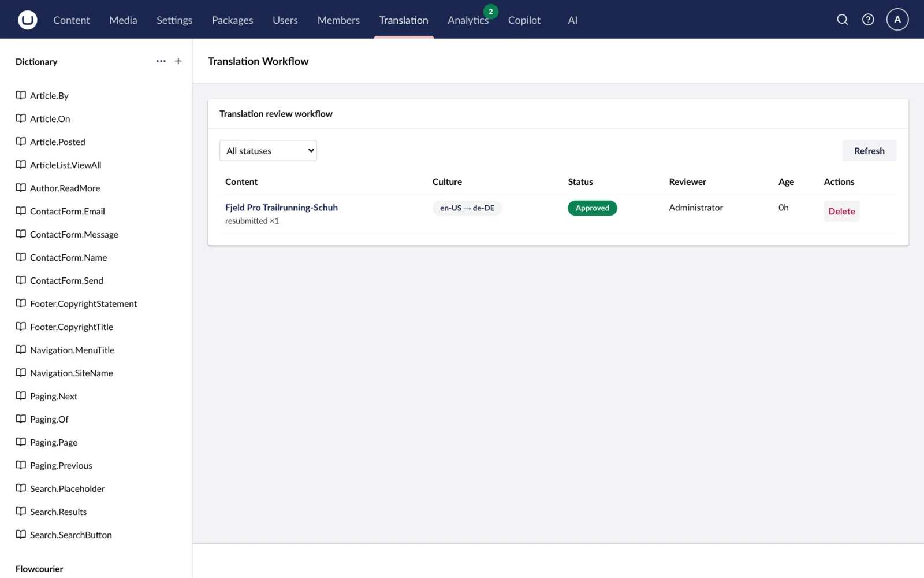Click the Umbraco logo icon
The width and height of the screenshot is (924, 578).
tap(27, 20)
